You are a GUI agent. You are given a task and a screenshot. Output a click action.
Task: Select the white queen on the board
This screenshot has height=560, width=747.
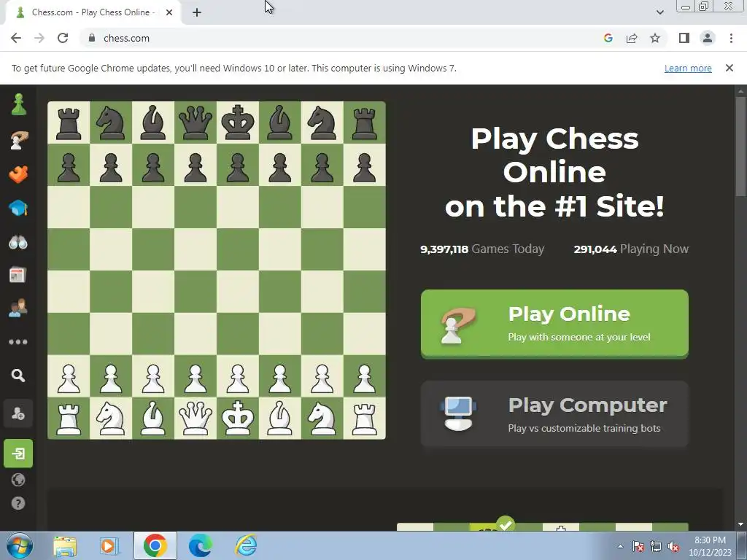[196, 418]
